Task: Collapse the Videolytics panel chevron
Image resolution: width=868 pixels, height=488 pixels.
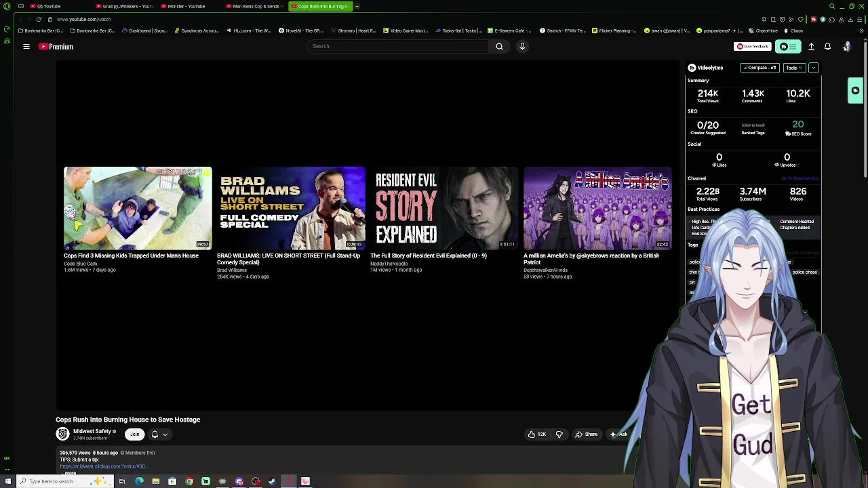Action: click(814, 68)
